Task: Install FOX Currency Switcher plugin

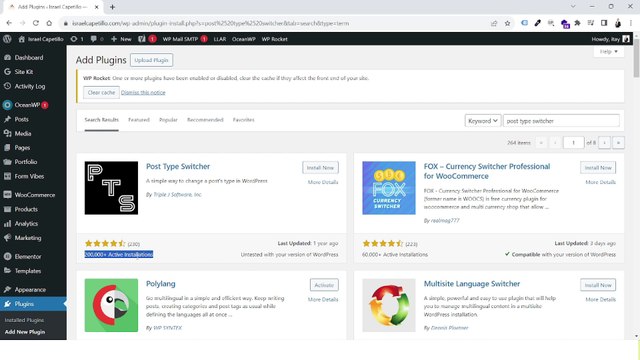Action: tap(598, 168)
